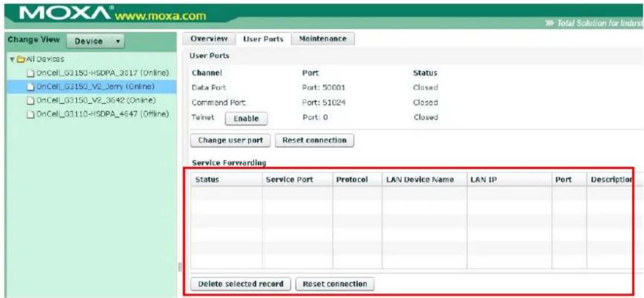Click the Port: 0 Telnet value
Screen dimensions: 644x298
[x=314, y=117]
